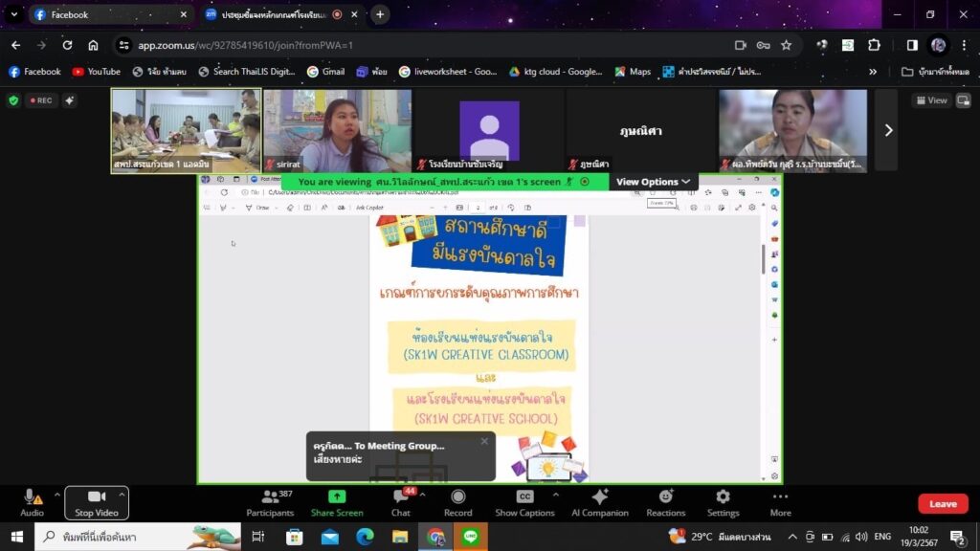Viewport: 980px width, 551px height.
Task: Show hidden system tray icons
Action: coord(791,537)
